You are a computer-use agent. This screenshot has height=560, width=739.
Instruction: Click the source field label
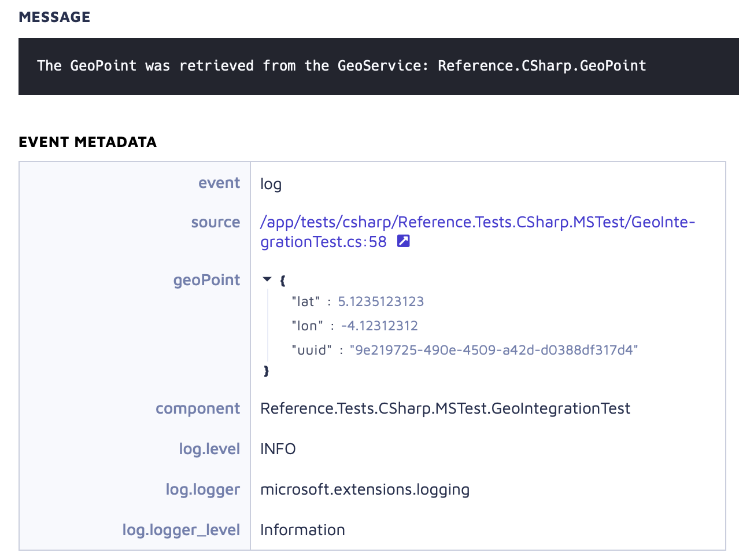click(x=216, y=222)
